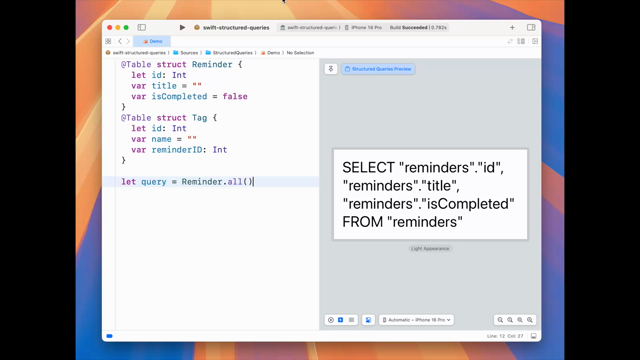Image resolution: width=640 pixels, height=360 pixels.
Task: Open the Build Succeeded activity status
Action: point(418,27)
